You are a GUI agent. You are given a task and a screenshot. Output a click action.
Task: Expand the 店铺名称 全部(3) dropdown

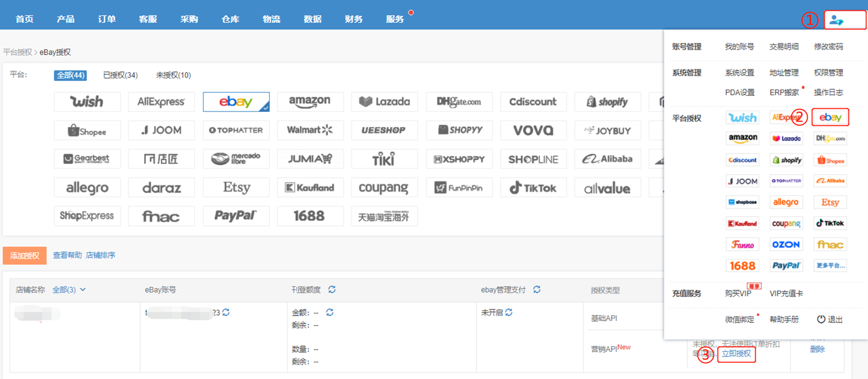click(x=69, y=290)
